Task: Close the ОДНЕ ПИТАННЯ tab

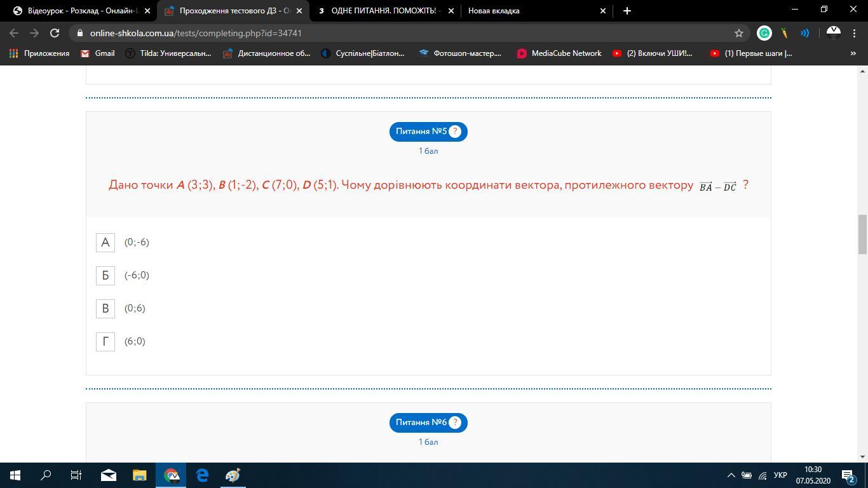Action: (x=451, y=11)
